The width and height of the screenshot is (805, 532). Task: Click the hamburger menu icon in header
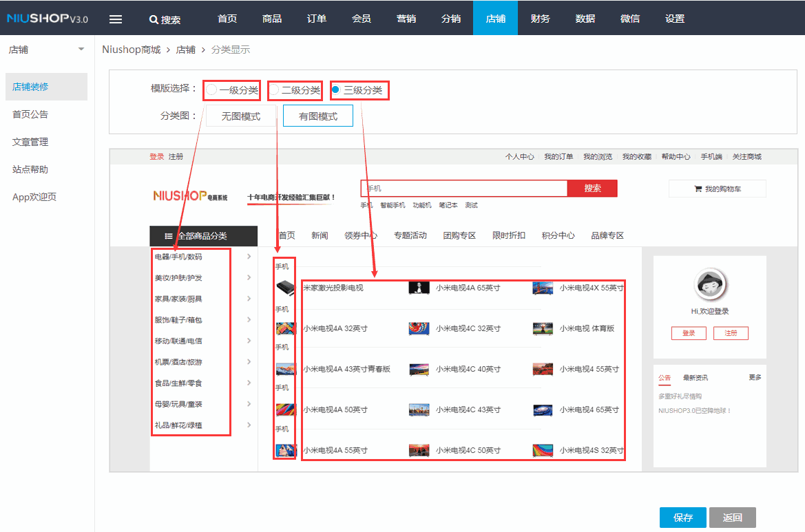coord(116,19)
